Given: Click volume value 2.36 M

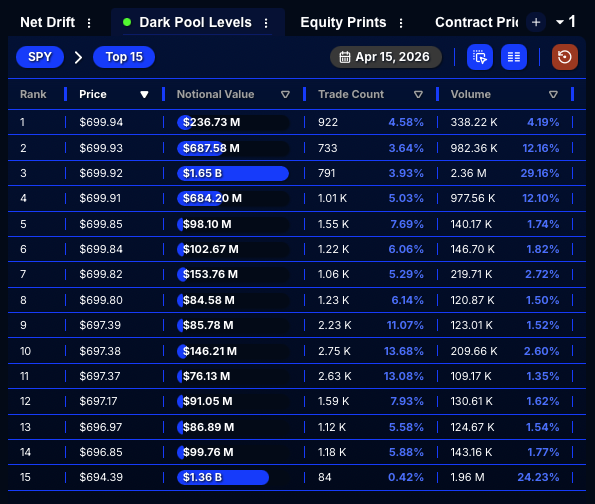Looking at the screenshot, I should (468, 173).
